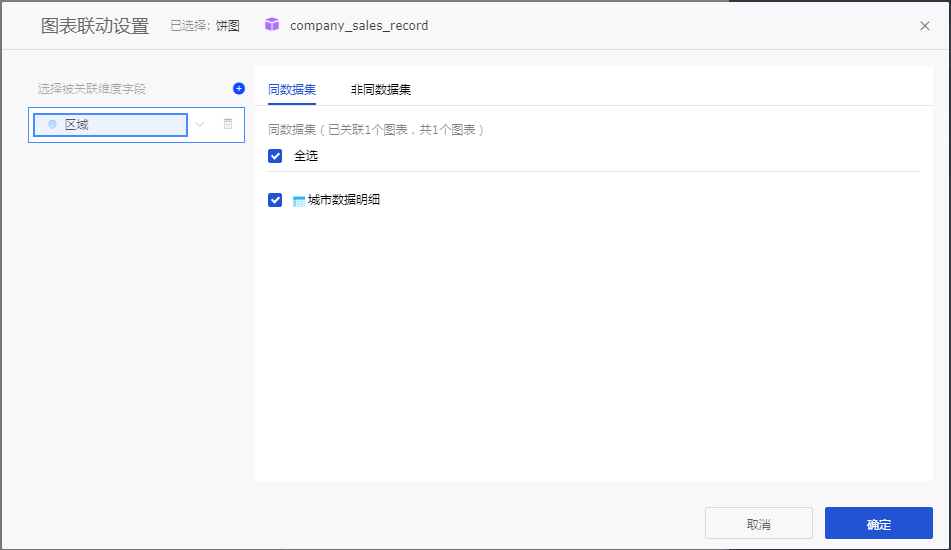Switch to the 同数据集 tab

[292, 90]
